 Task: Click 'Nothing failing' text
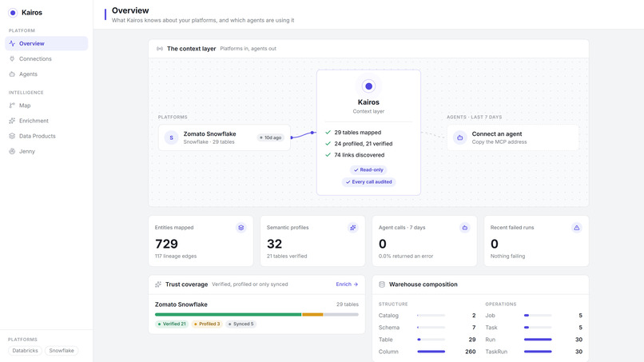coord(507,256)
